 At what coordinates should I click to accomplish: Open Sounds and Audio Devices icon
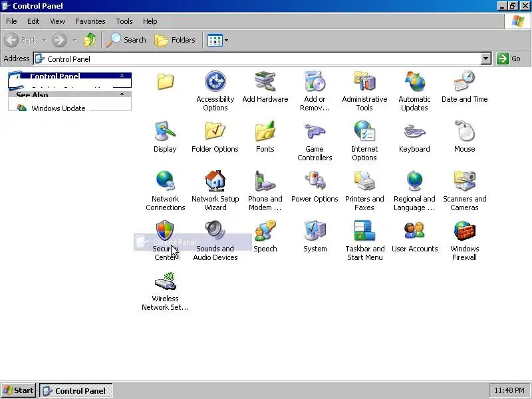215,231
